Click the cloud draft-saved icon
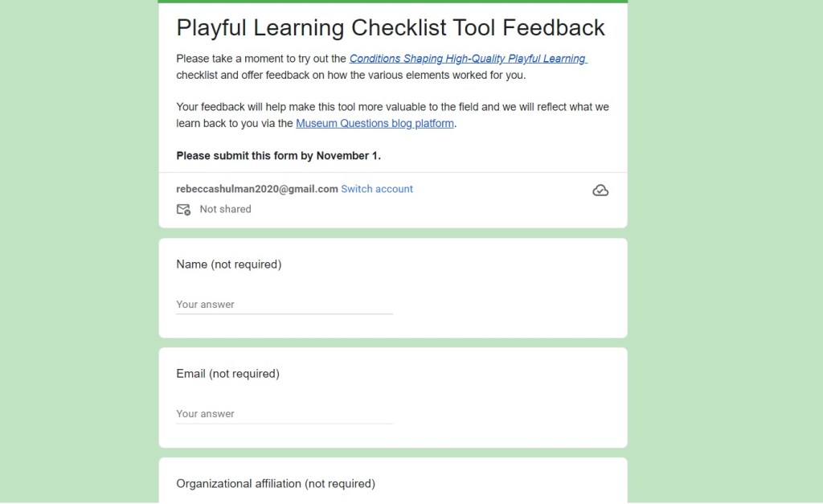Screen dimensions: 823x504 [600, 191]
